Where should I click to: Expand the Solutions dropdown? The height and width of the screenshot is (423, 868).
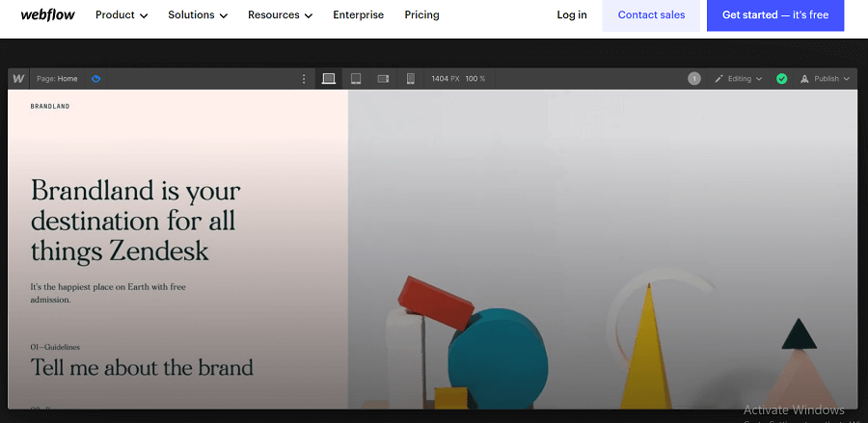[x=198, y=14]
